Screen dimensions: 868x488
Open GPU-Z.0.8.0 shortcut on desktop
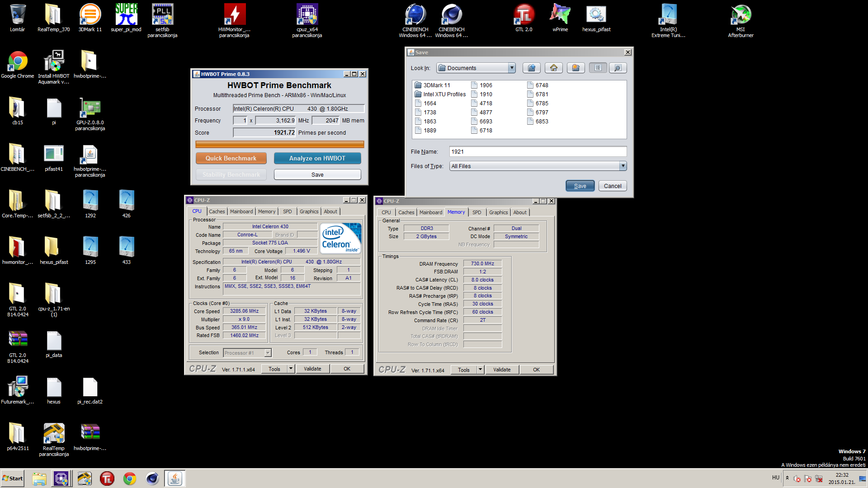coord(90,114)
